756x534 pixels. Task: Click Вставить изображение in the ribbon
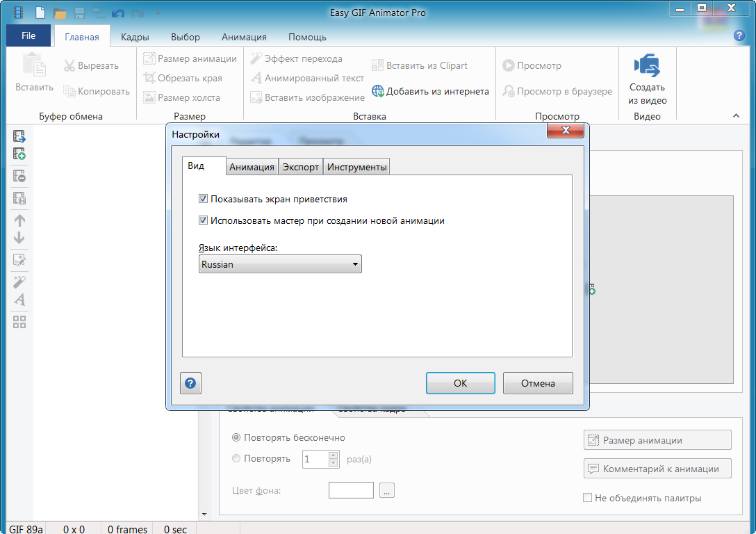[x=308, y=97]
